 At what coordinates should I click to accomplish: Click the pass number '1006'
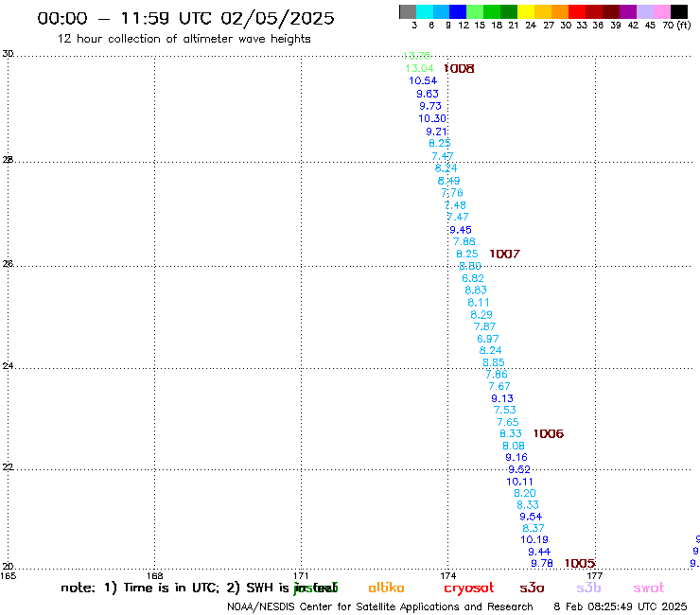click(549, 433)
